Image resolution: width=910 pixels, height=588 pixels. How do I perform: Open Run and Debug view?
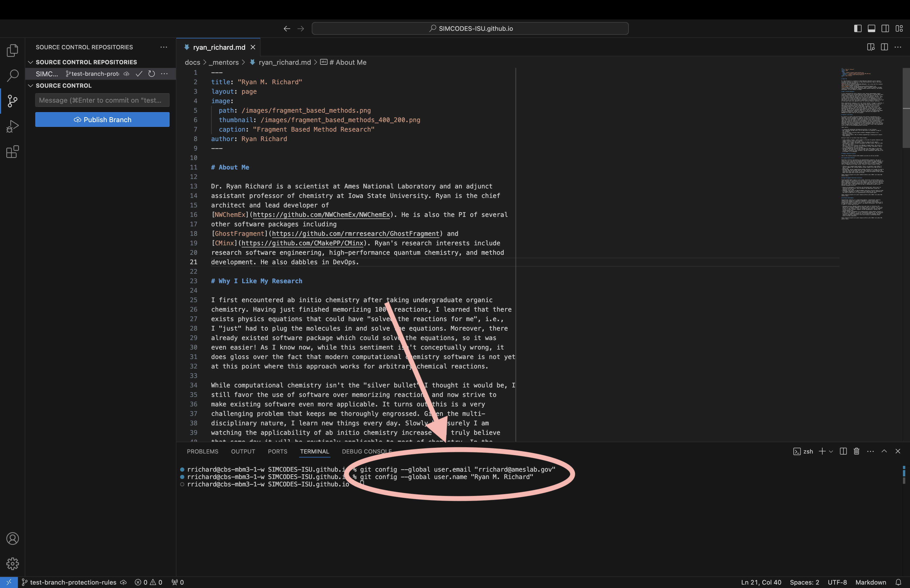coord(12,126)
